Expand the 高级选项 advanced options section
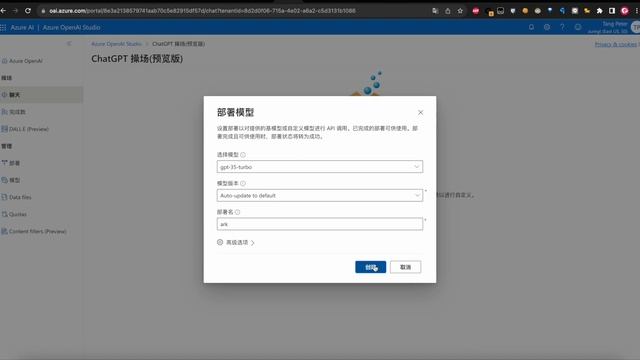The image size is (640, 360). pos(240,242)
